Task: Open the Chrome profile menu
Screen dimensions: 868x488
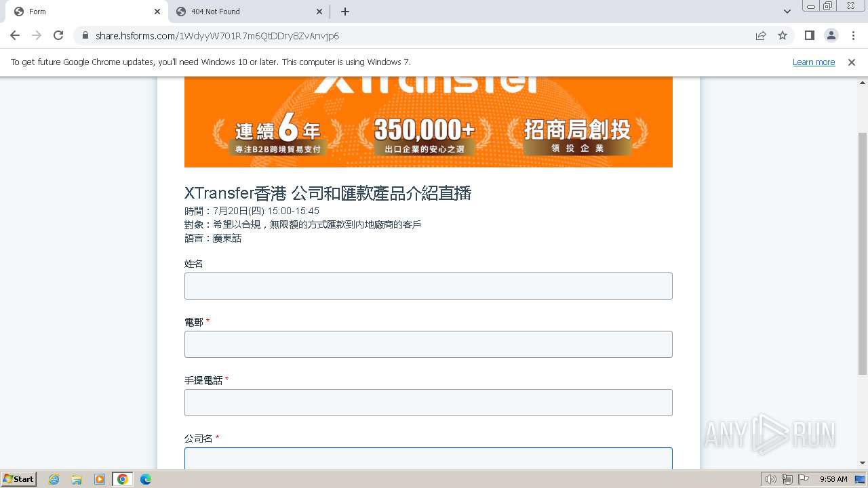Action: tap(831, 35)
